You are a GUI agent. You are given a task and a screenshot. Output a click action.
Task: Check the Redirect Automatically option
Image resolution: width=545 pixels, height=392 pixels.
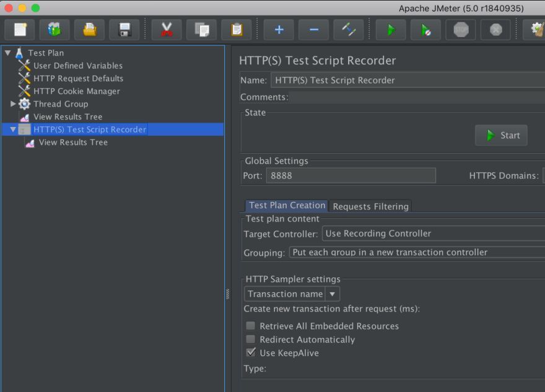pos(250,339)
